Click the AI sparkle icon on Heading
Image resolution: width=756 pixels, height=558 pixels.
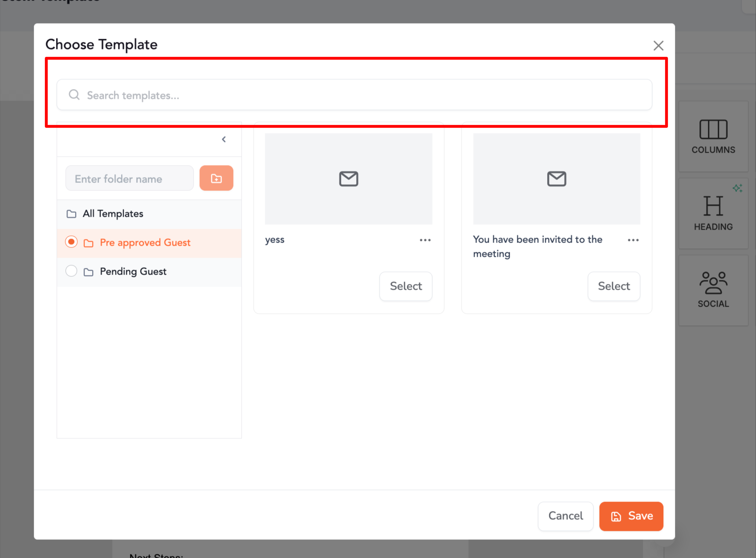coord(737,188)
